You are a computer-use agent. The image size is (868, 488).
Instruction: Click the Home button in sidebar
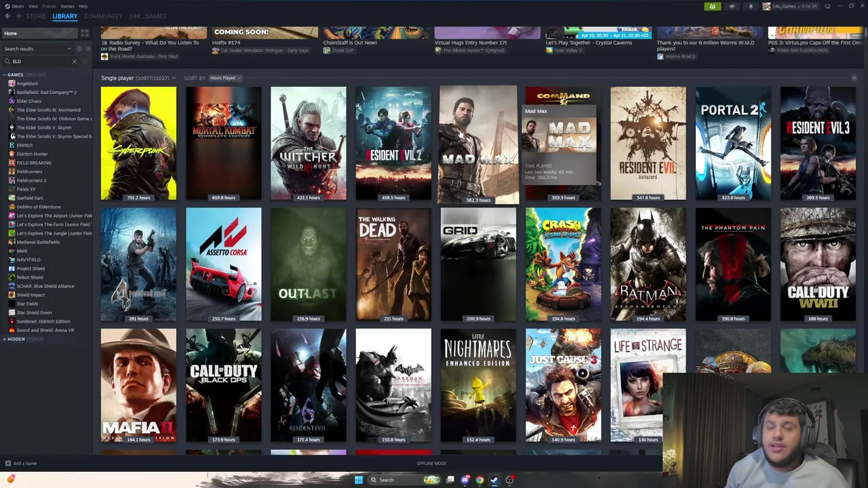pos(39,33)
